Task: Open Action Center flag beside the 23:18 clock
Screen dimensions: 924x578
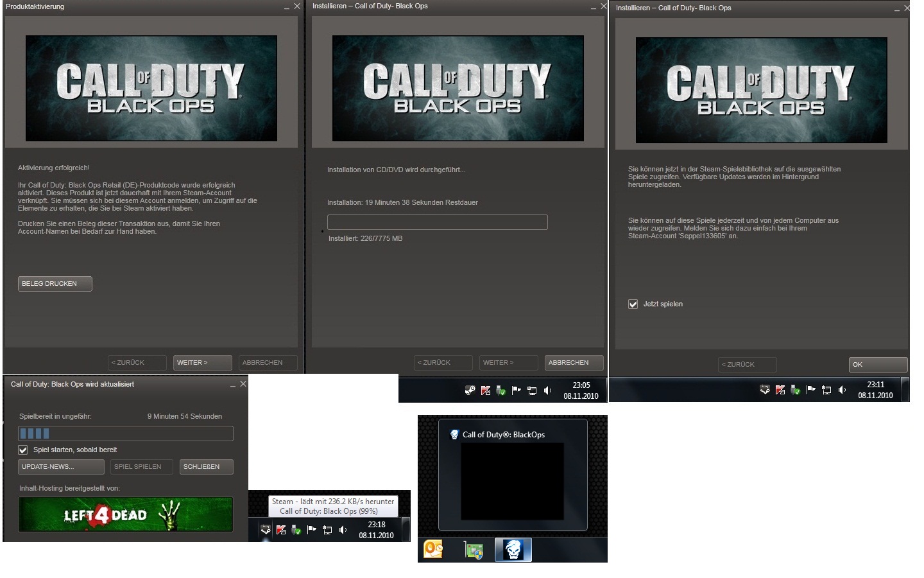Action: click(312, 529)
